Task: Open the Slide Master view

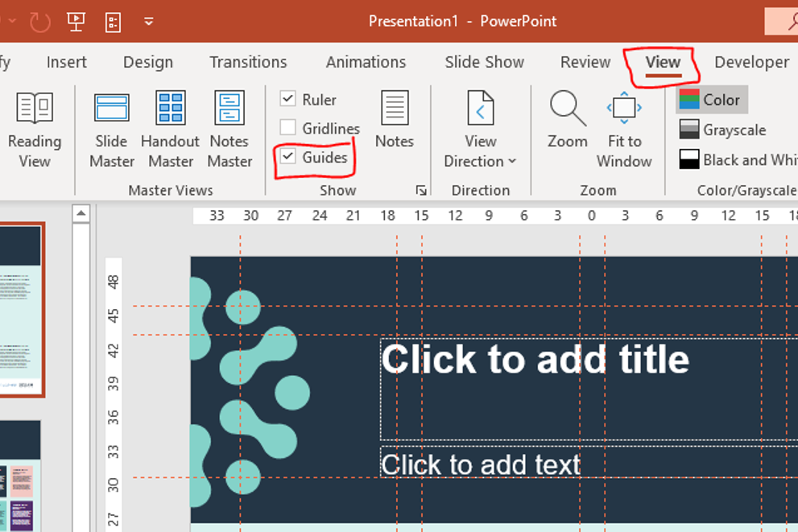Action: point(111,129)
